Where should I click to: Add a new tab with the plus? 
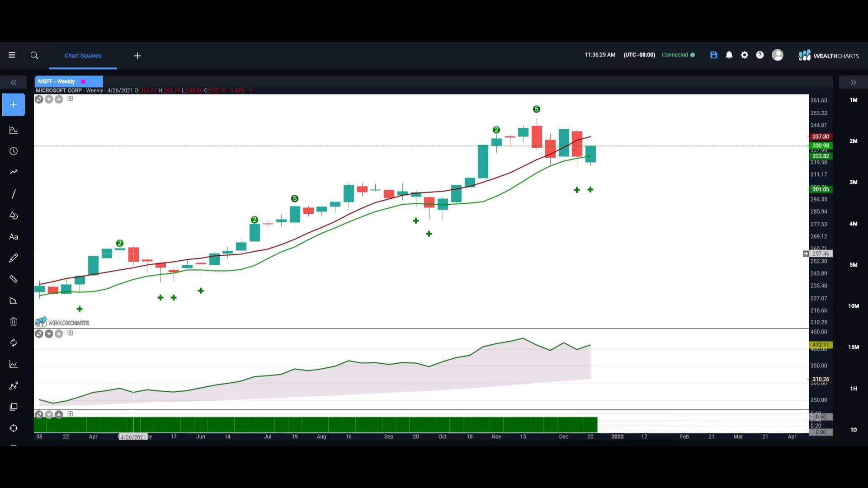137,56
